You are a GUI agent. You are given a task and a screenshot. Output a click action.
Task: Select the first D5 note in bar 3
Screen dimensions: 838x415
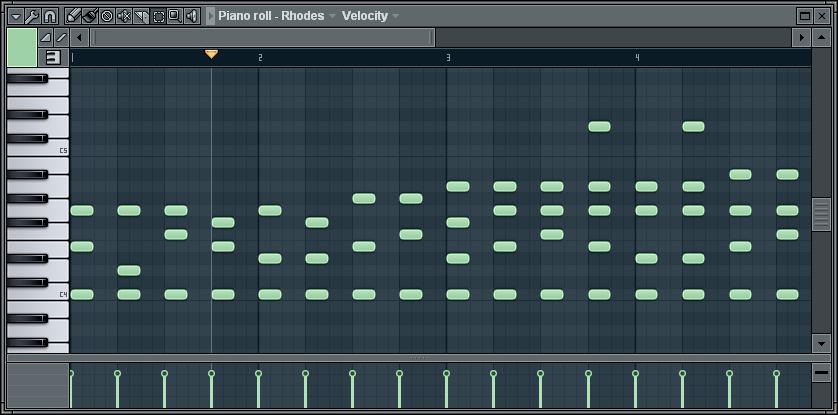click(x=599, y=127)
